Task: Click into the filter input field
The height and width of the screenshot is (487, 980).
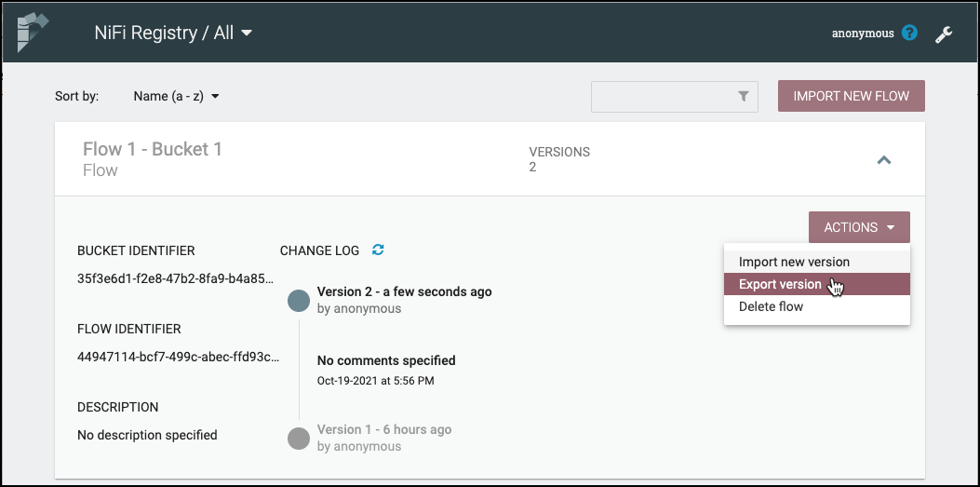Action: coord(662,96)
